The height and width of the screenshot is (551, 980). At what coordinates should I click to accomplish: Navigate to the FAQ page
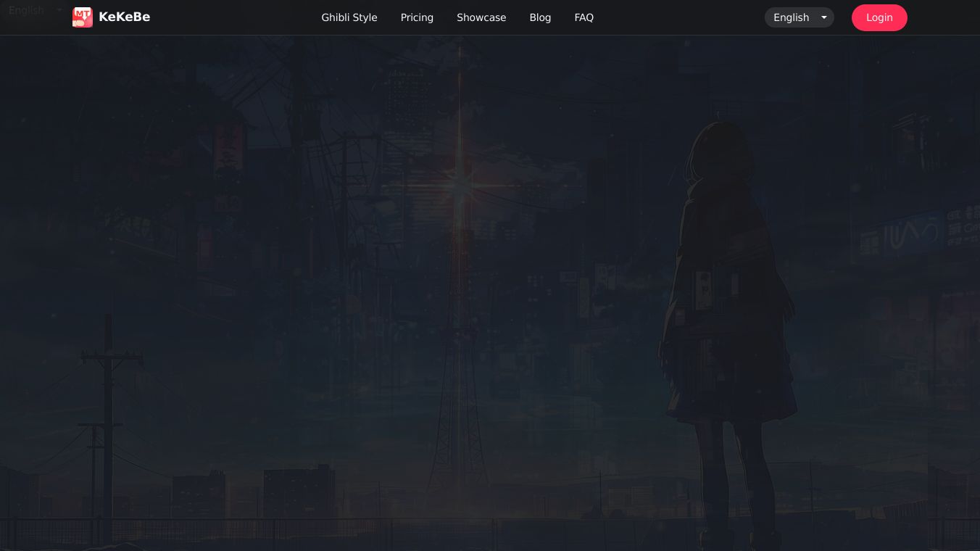tap(584, 17)
